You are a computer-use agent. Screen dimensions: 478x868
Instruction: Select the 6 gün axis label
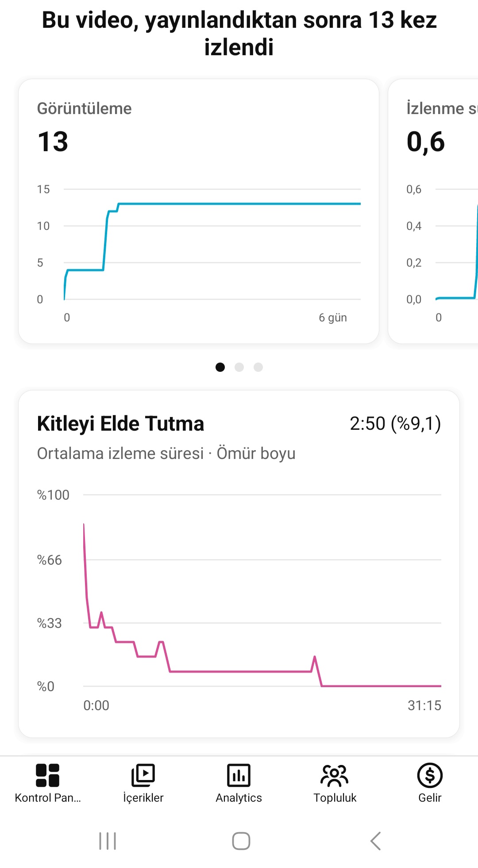[333, 317]
